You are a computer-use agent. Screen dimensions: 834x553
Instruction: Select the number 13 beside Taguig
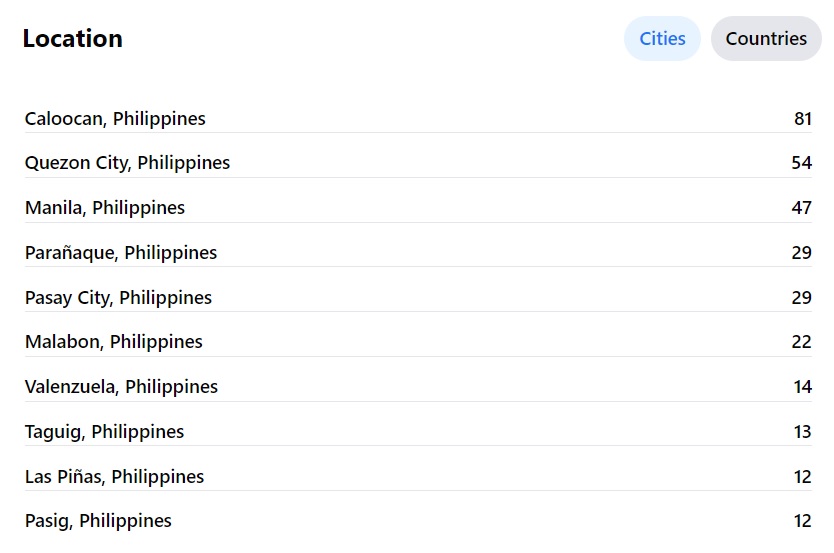pyautogui.click(x=802, y=432)
